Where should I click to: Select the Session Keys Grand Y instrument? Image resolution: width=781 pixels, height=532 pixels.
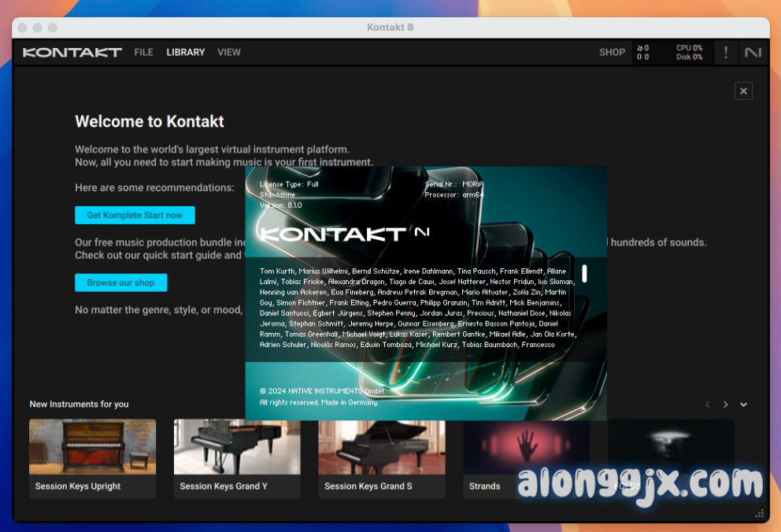tap(237, 447)
